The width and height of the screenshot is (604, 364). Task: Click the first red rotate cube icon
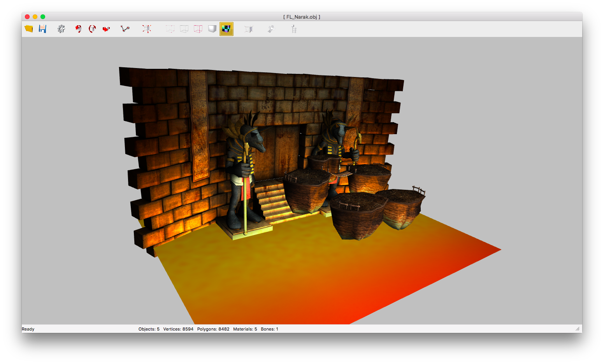point(78,29)
